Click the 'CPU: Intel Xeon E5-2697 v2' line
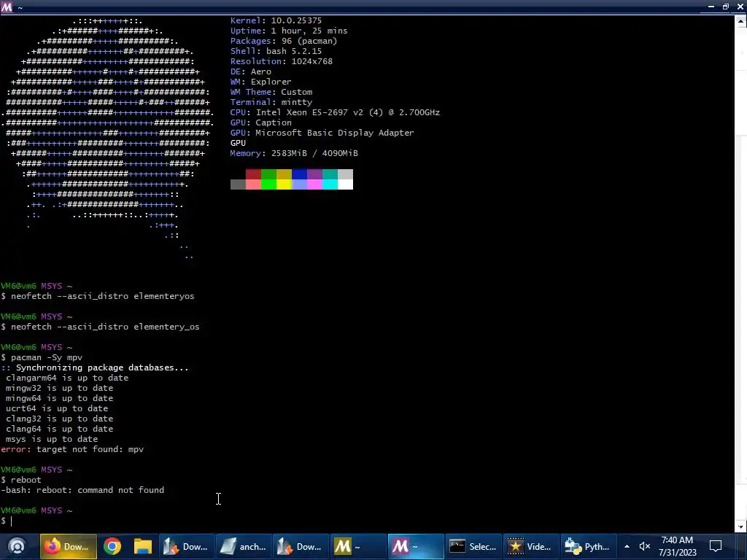The width and height of the screenshot is (747, 560). pyautogui.click(x=335, y=112)
